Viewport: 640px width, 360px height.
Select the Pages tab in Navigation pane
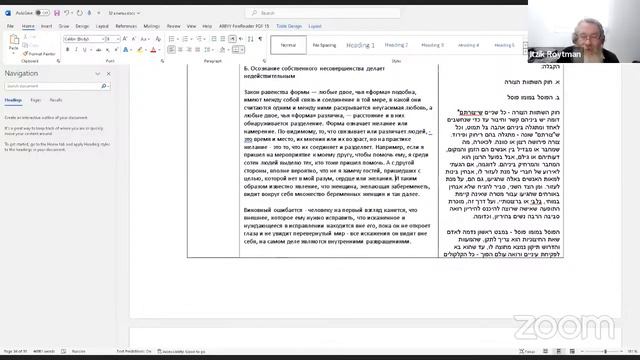pos(36,100)
